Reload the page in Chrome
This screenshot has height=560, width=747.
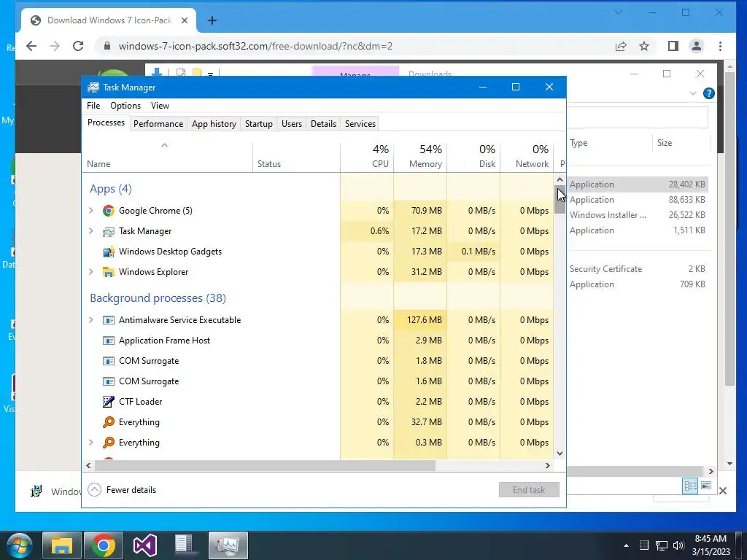78,46
